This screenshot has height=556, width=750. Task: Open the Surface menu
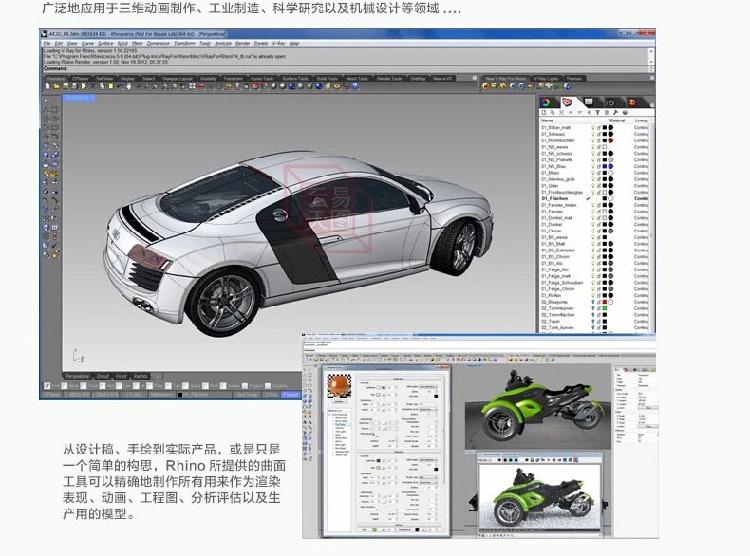(x=104, y=44)
